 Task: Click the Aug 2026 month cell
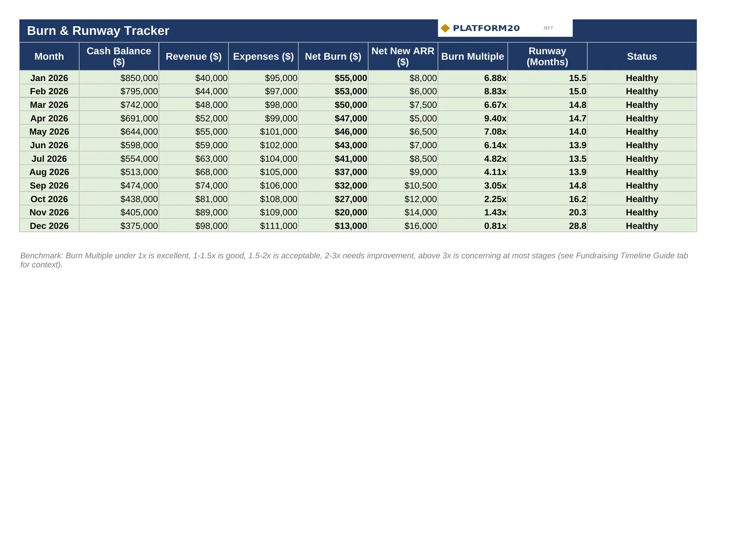coord(49,172)
